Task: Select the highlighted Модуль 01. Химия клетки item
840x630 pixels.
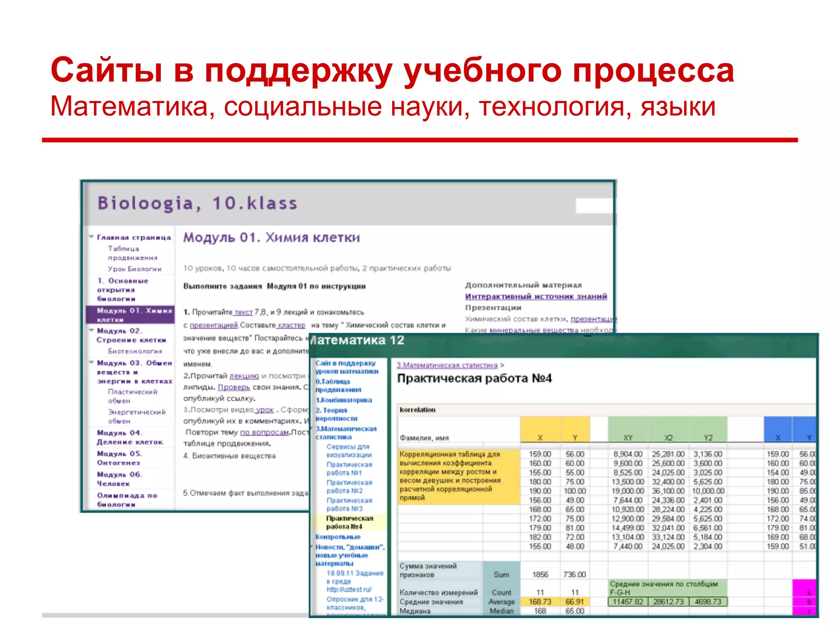Action: point(130,315)
